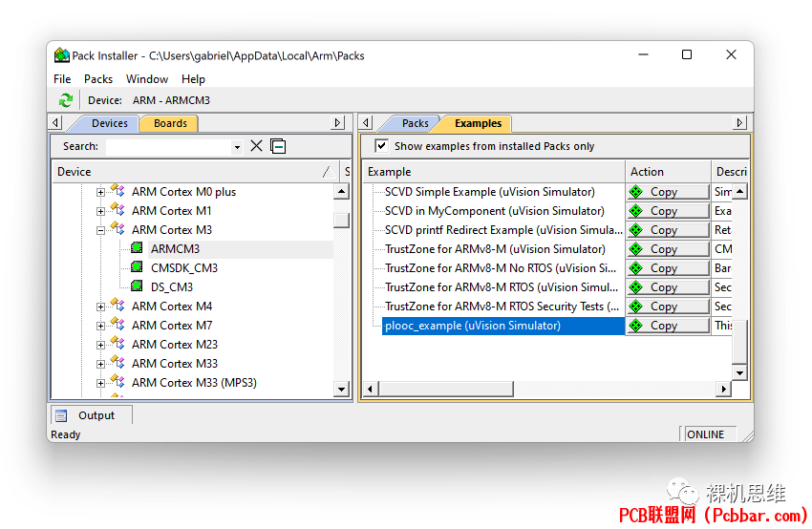This screenshot has height=529, width=812.
Task: Click the ARM Cortex M1 family icon
Action: point(118,210)
